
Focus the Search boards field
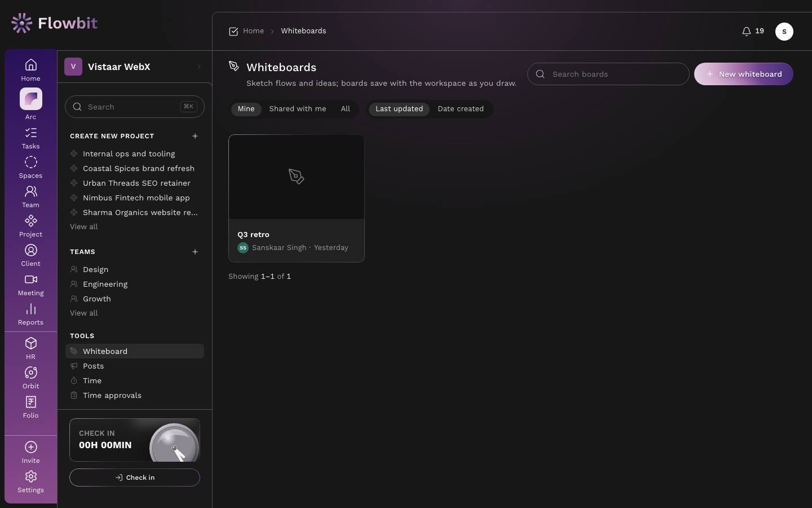click(608, 74)
